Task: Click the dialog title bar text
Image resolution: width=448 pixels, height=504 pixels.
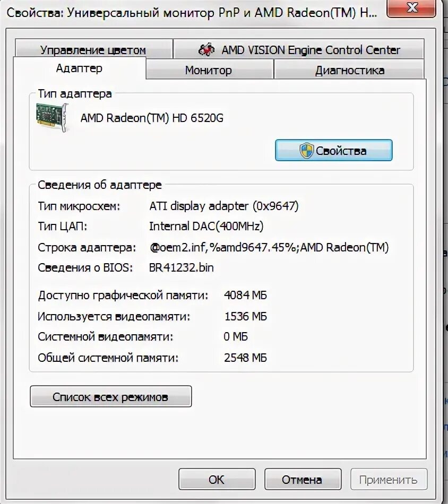Action: point(192,13)
